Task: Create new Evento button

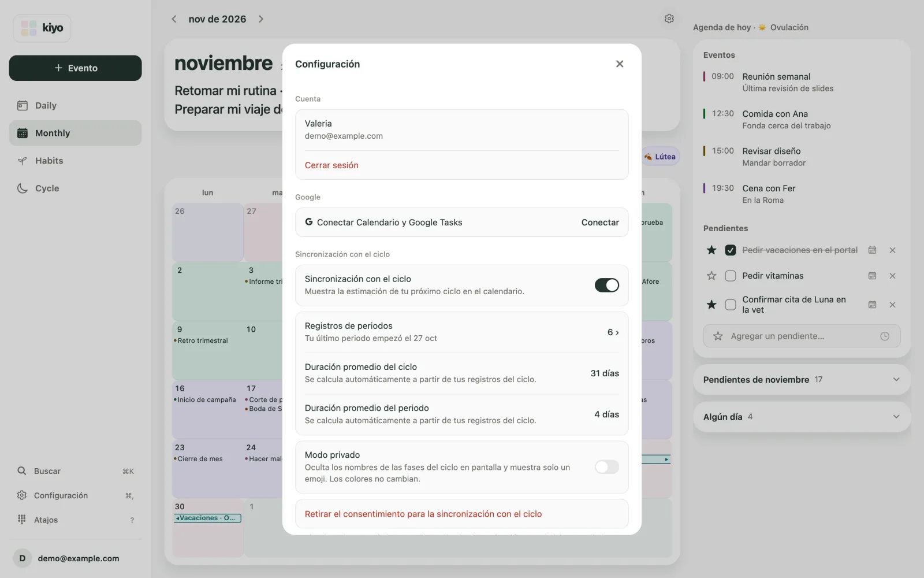Action: (x=75, y=68)
